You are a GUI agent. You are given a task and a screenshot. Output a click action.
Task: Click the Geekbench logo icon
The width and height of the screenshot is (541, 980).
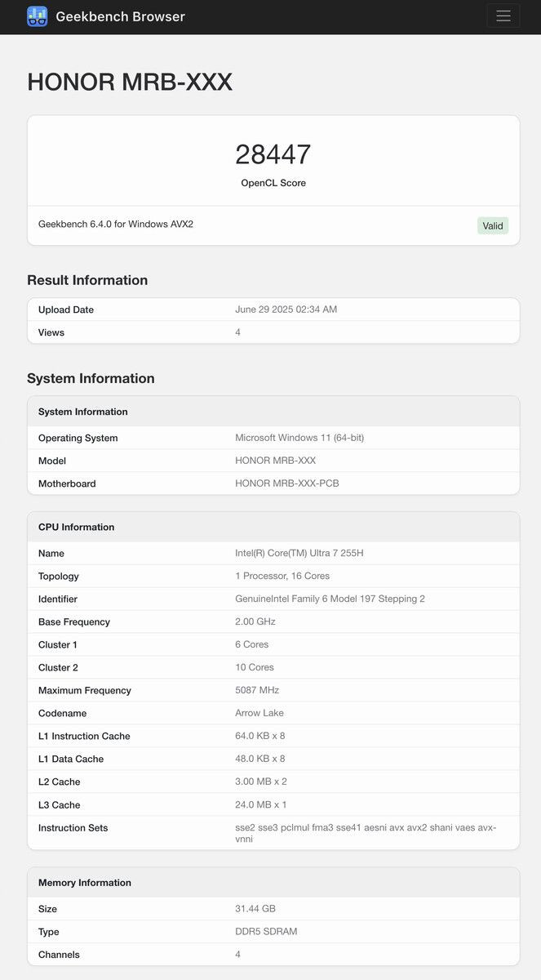point(38,16)
